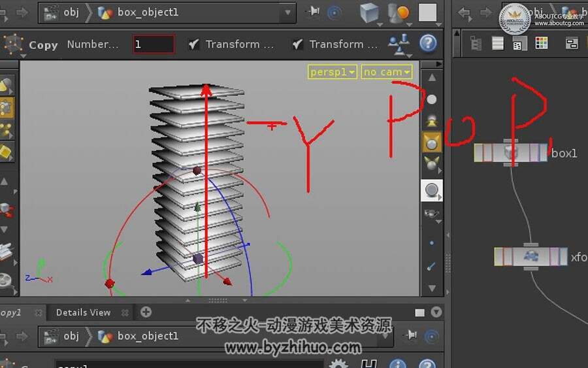Viewport: 588px width, 368px height.
Task: Click the maximize pane icon in the lower pane
Action: click(x=419, y=312)
